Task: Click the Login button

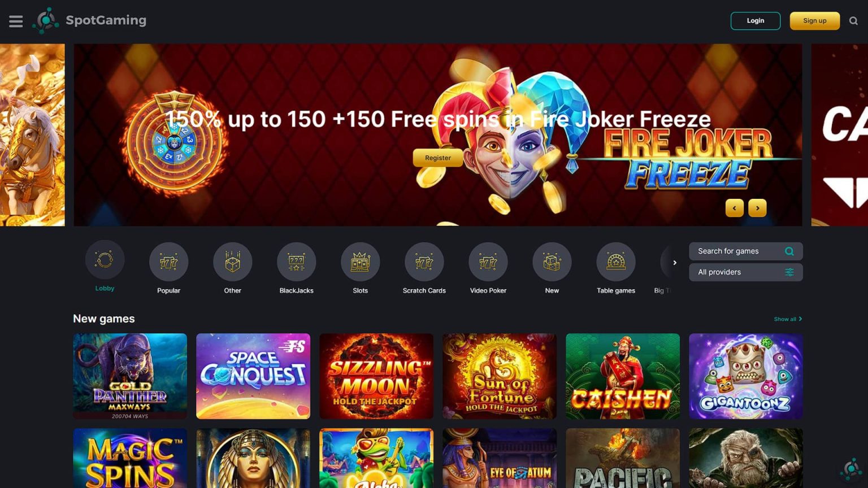Action: point(755,21)
